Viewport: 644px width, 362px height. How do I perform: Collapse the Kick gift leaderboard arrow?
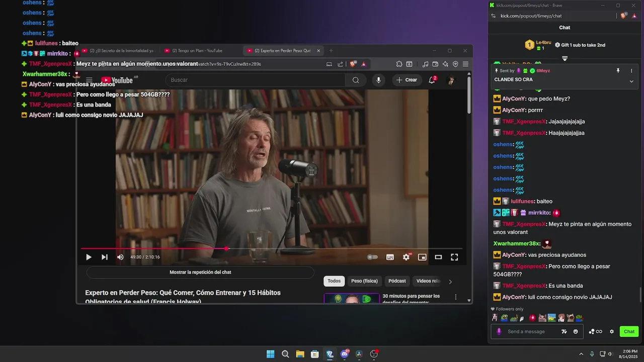click(x=565, y=59)
